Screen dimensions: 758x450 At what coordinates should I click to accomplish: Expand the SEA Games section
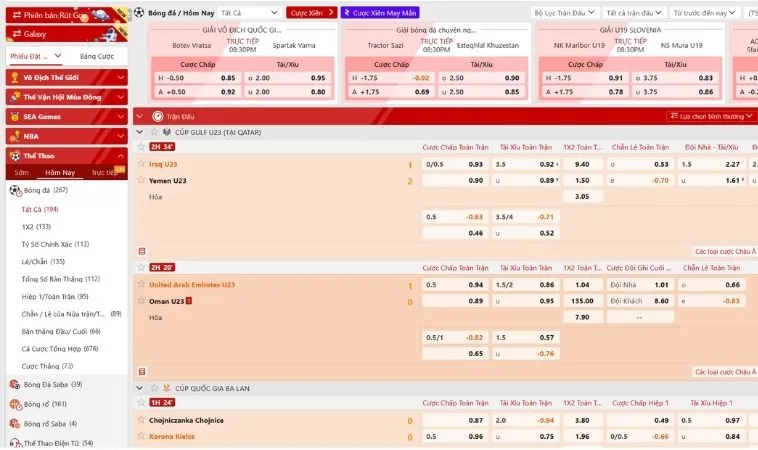click(x=67, y=116)
